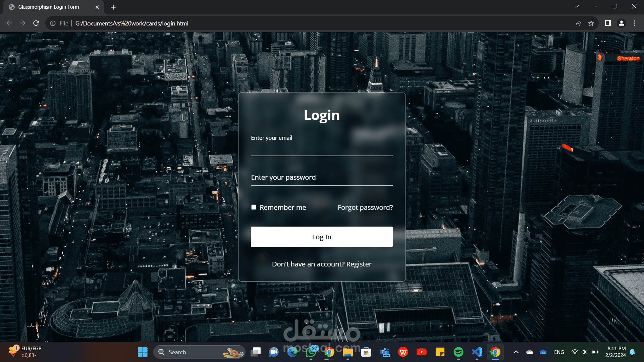Click the share page icon
This screenshot has width=644, height=362.
pyautogui.click(x=578, y=23)
